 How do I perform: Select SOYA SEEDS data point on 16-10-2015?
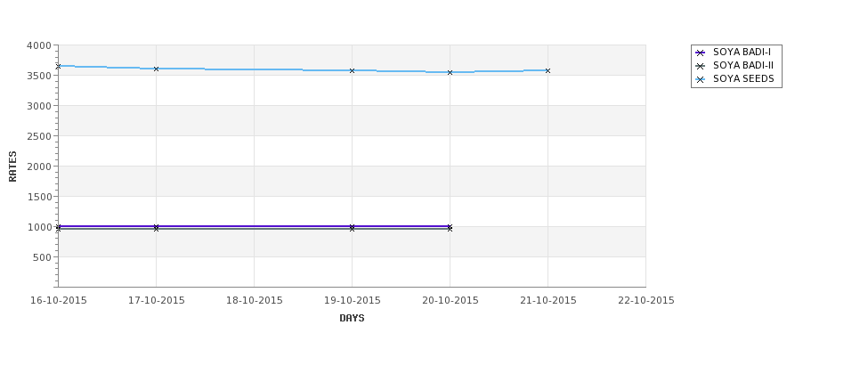click(59, 66)
